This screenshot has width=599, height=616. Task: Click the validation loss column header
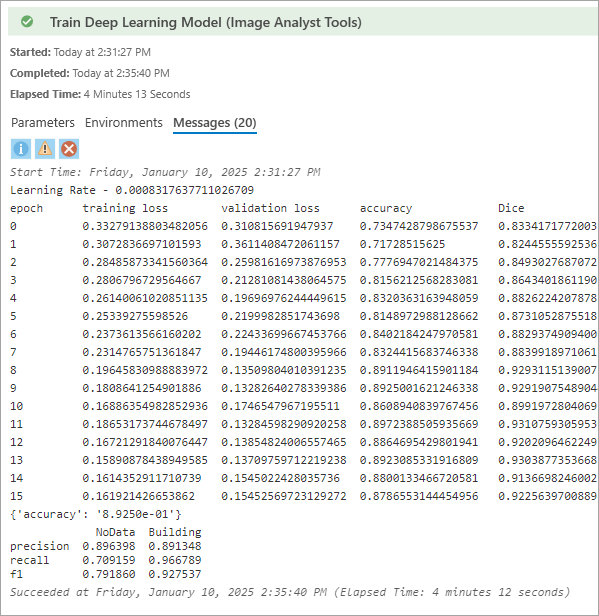pyautogui.click(x=270, y=208)
